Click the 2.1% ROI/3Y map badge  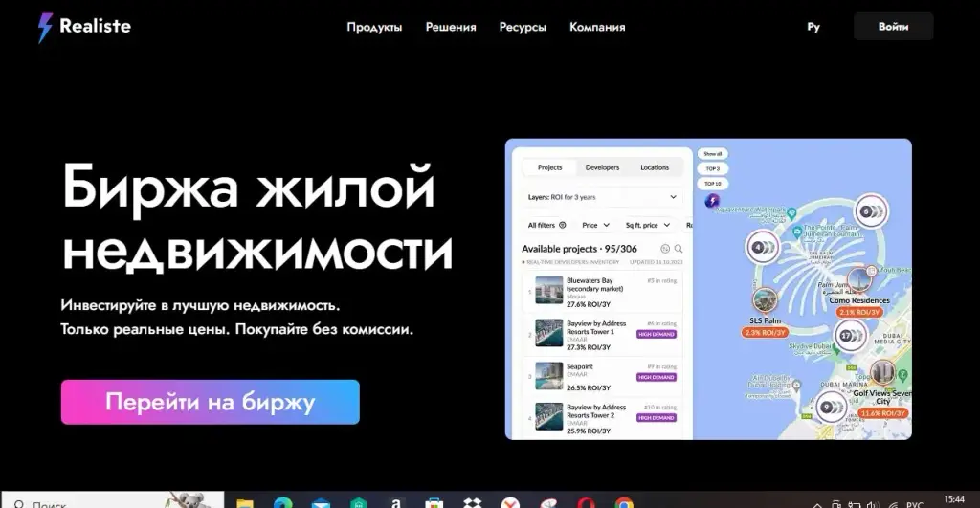pos(859,312)
